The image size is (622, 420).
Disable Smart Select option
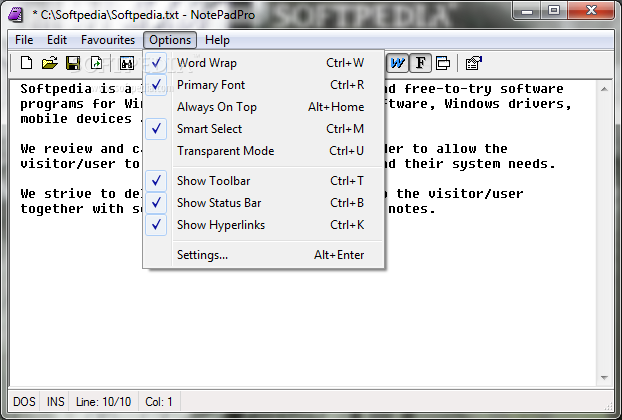point(264,129)
